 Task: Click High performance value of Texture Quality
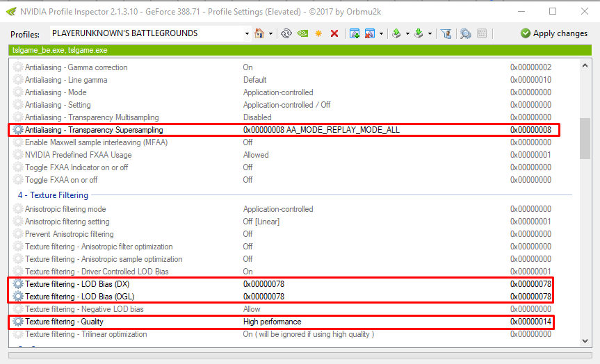[273, 322]
